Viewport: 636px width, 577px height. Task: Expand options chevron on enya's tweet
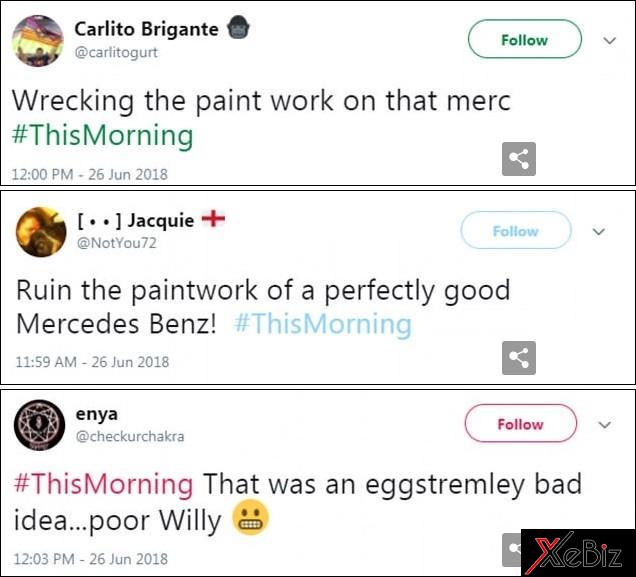click(x=605, y=425)
